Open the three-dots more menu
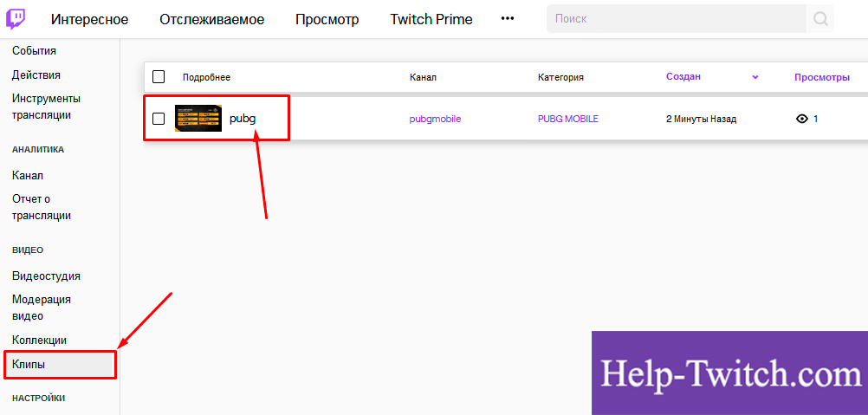868x415 pixels. click(x=507, y=18)
